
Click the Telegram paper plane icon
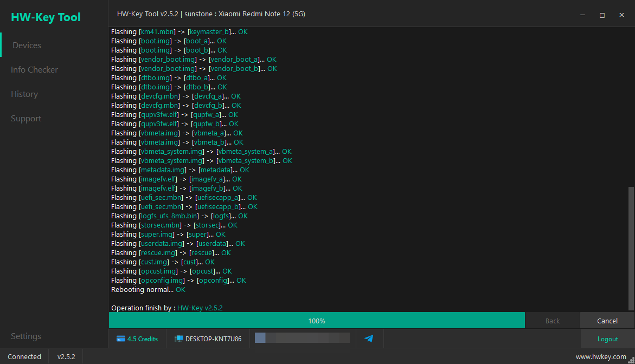coord(369,339)
